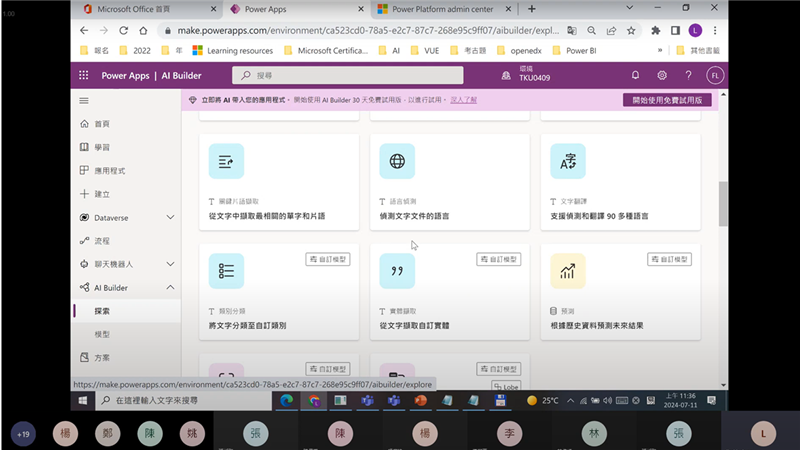This screenshot has height=450, width=800.
Task: Click the page vertical scrollbar thumb
Action: pos(723,205)
